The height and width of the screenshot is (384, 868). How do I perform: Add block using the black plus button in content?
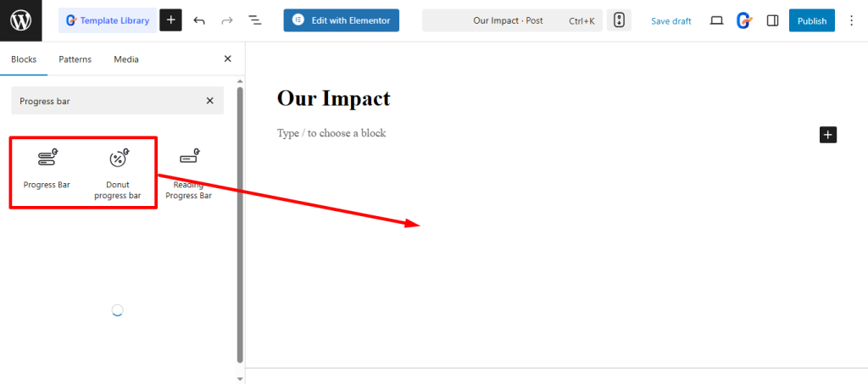tap(828, 134)
